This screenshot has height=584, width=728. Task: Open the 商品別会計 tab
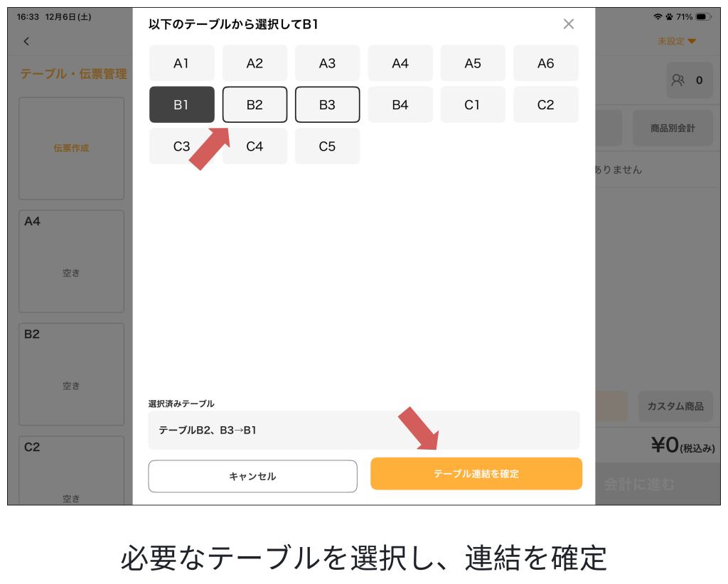(672, 129)
